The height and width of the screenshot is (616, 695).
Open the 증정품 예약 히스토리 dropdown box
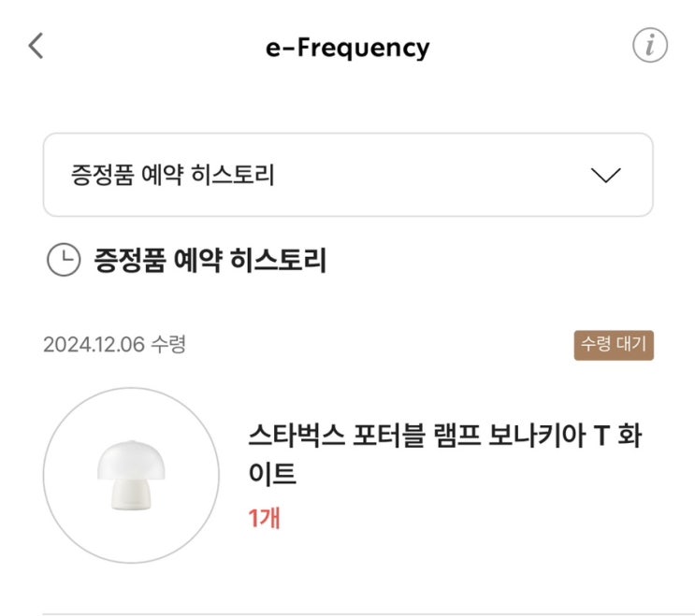pyautogui.click(x=348, y=175)
